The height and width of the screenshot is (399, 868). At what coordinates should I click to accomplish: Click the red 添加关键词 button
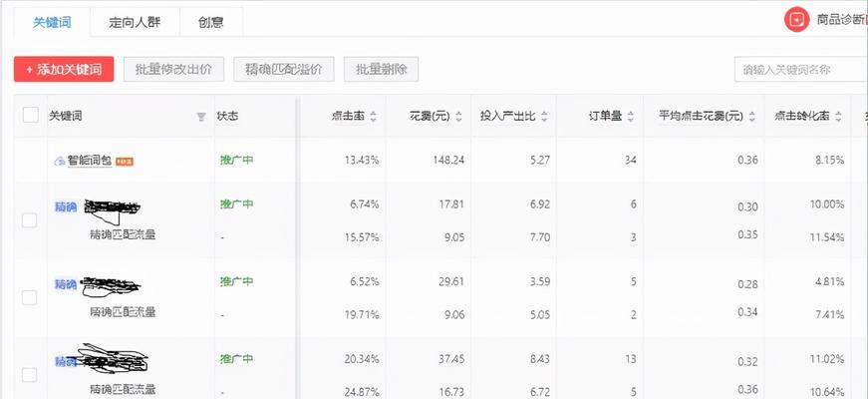coord(64,69)
